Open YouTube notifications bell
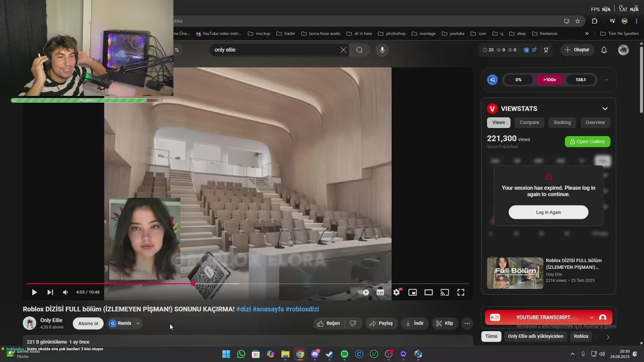This screenshot has width=644, height=362. pyautogui.click(x=604, y=50)
